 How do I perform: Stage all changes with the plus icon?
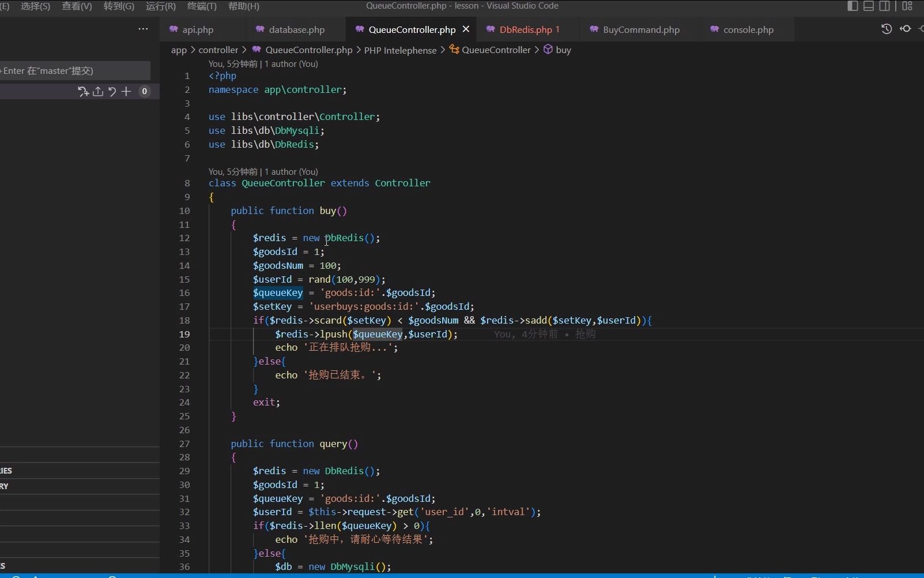pyautogui.click(x=126, y=91)
